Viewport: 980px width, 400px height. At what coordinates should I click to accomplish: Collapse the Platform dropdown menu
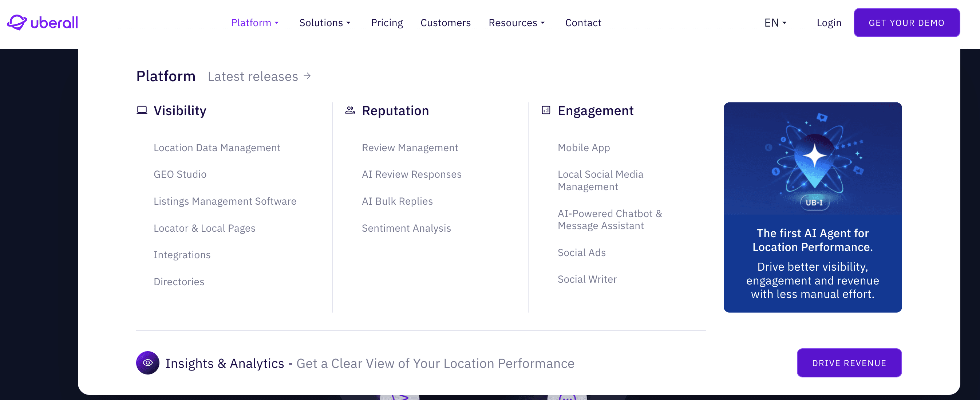(x=255, y=23)
